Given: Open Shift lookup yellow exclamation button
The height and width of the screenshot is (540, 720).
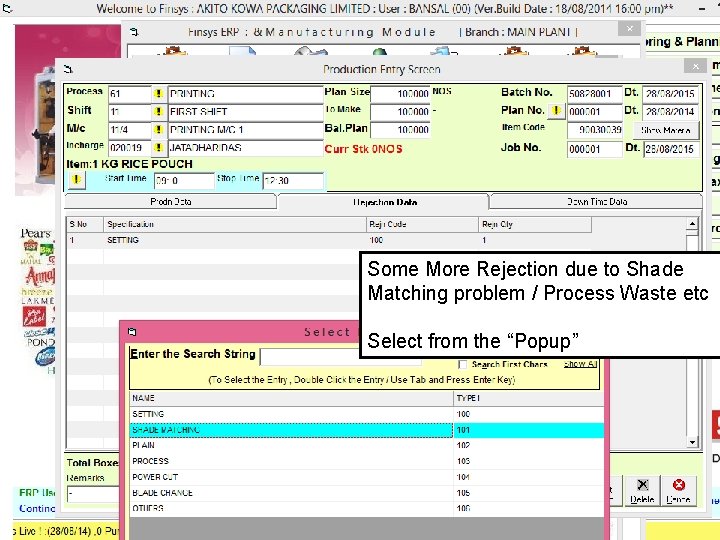Looking at the screenshot, I should tap(158, 112).
